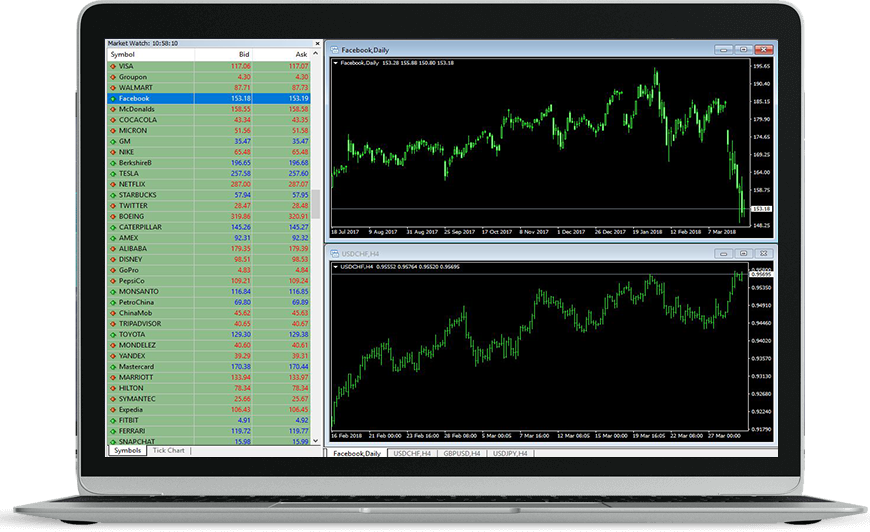Select the NIKE symbol name
This screenshot has height=532, width=870.
coord(126,152)
